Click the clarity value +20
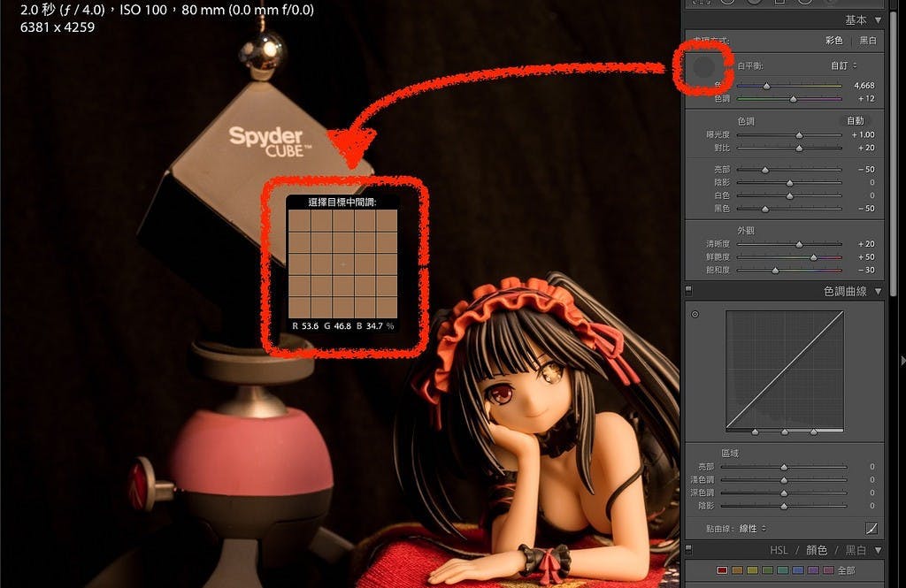This screenshot has width=906, height=588. [x=866, y=244]
